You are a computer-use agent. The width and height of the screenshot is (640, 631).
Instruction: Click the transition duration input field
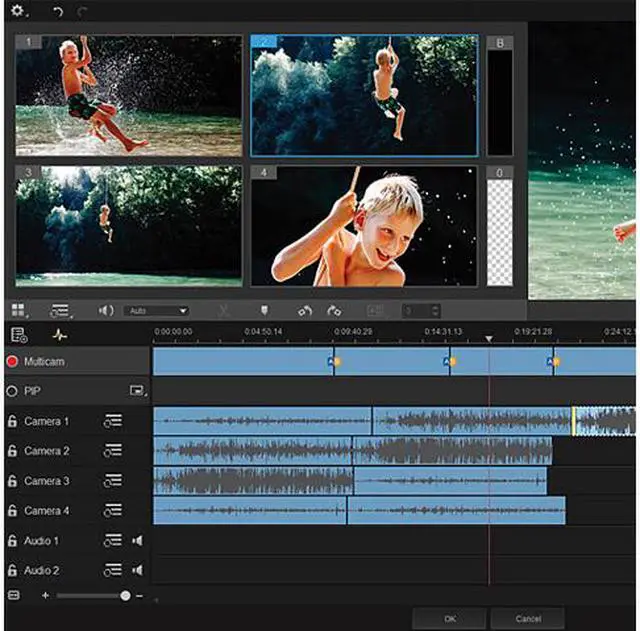pyautogui.click(x=417, y=311)
